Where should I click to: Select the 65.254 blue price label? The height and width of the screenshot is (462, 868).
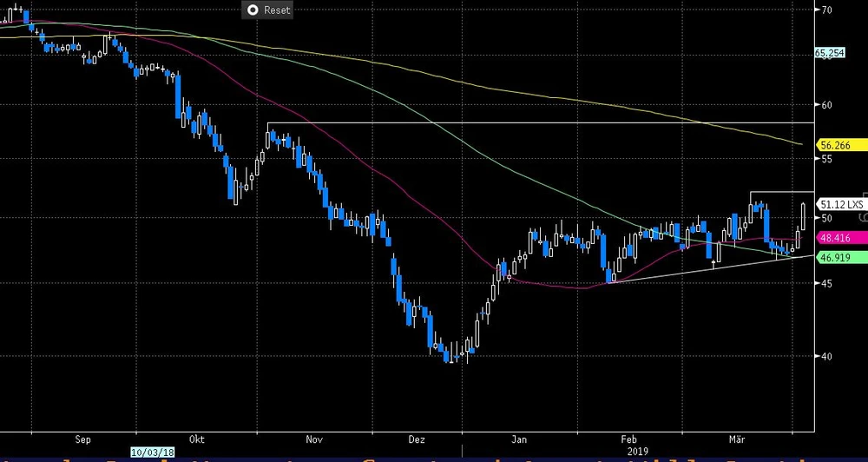[x=831, y=53]
